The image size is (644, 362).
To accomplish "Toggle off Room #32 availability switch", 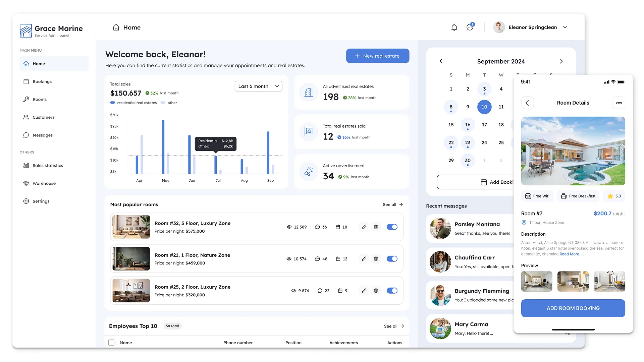I will pyautogui.click(x=392, y=227).
